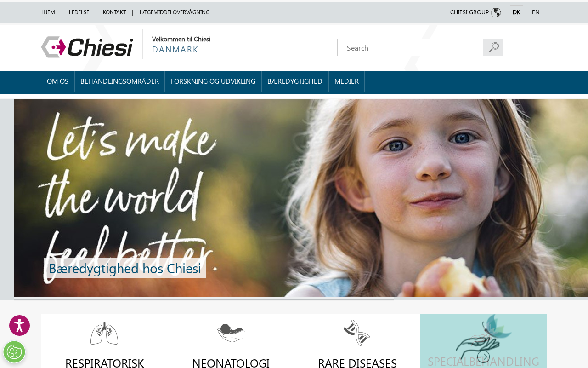Image resolution: width=588 pixels, height=368 pixels.
Task: Click the Search input field
Action: click(410, 47)
